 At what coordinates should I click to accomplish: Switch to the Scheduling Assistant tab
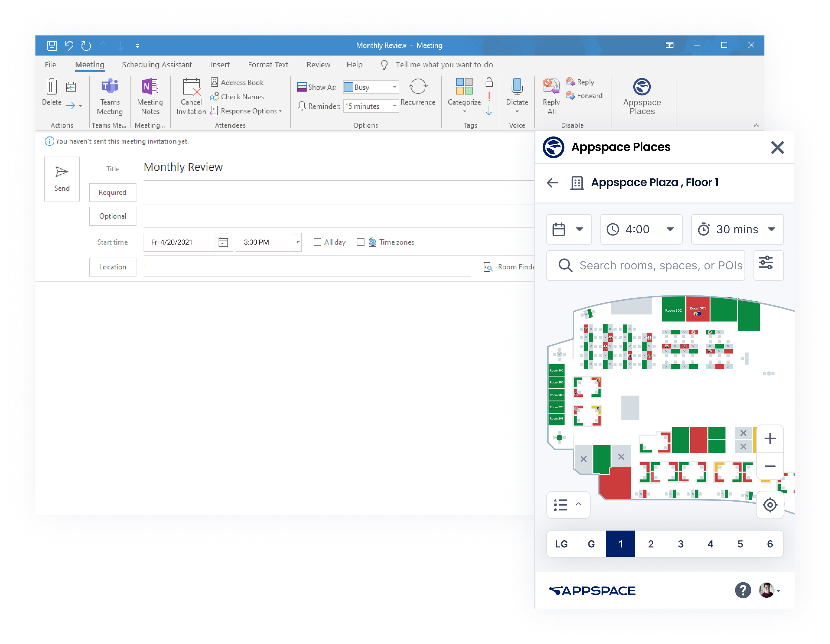157,65
